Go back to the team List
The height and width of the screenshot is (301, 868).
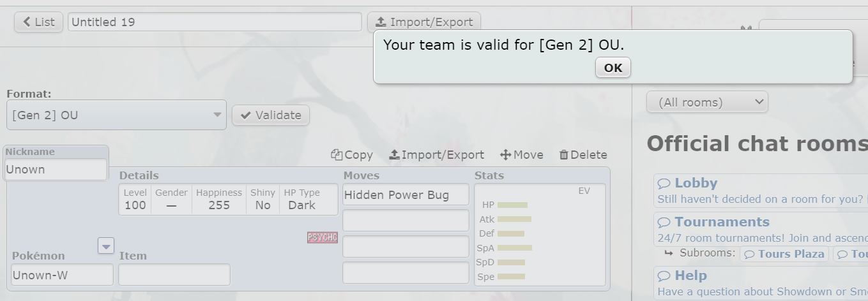pos(38,22)
